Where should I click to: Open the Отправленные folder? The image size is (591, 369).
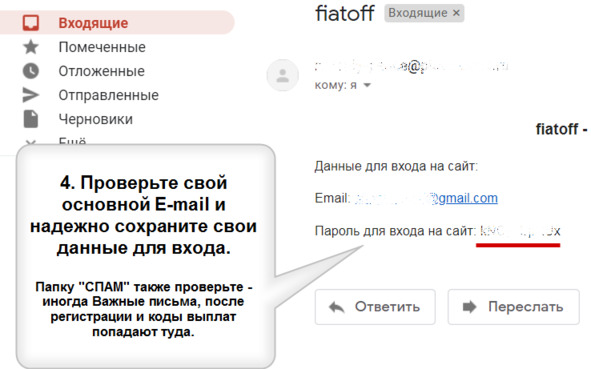(109, 95)
